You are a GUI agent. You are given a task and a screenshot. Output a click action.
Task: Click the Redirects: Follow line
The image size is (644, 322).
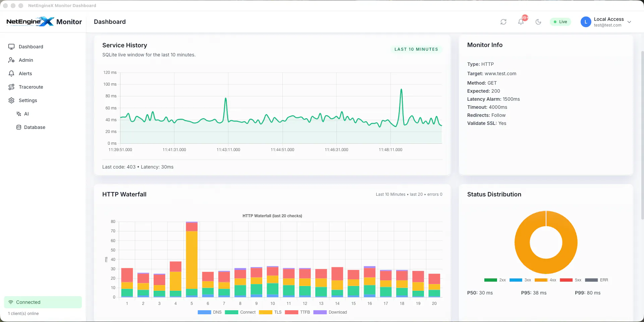pos(486,115)
